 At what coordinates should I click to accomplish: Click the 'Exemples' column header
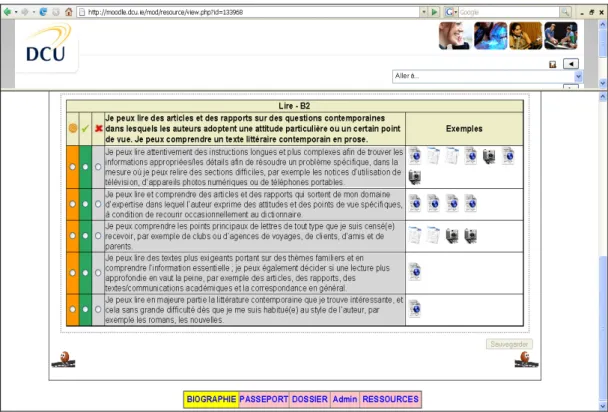(464, 129)
